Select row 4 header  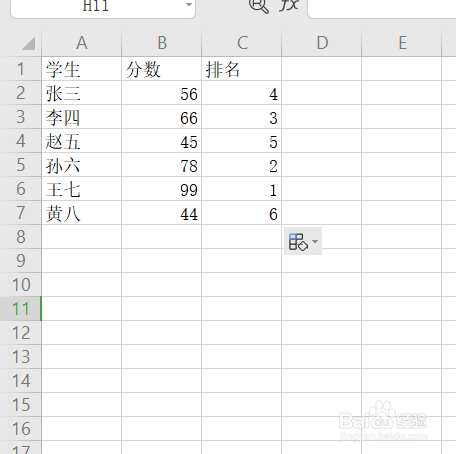point(21,141)
